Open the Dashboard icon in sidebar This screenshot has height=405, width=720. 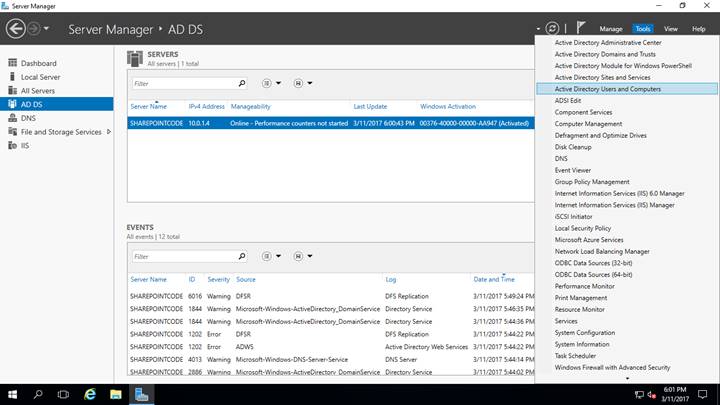click(x=12, y=63)
